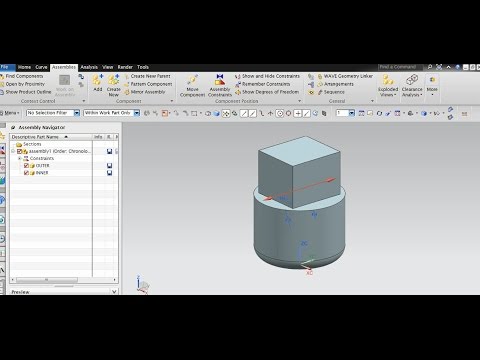Switch to the Render tab

(125, 67)
